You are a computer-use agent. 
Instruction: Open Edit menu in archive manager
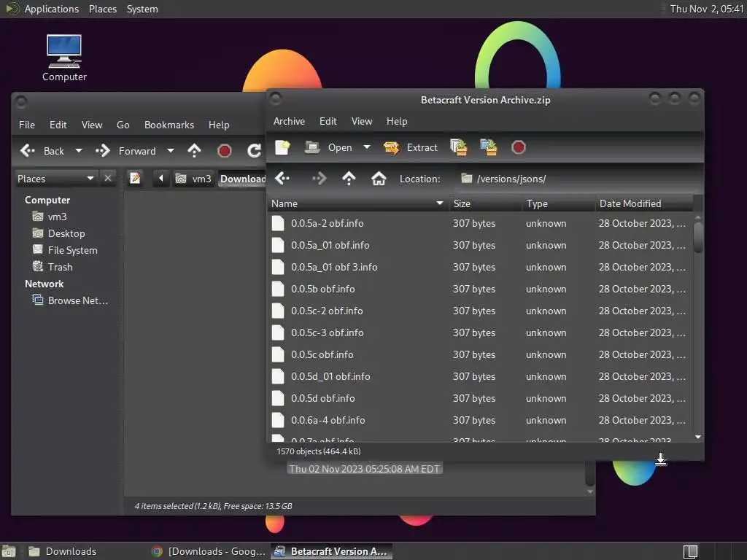(328, 122)
